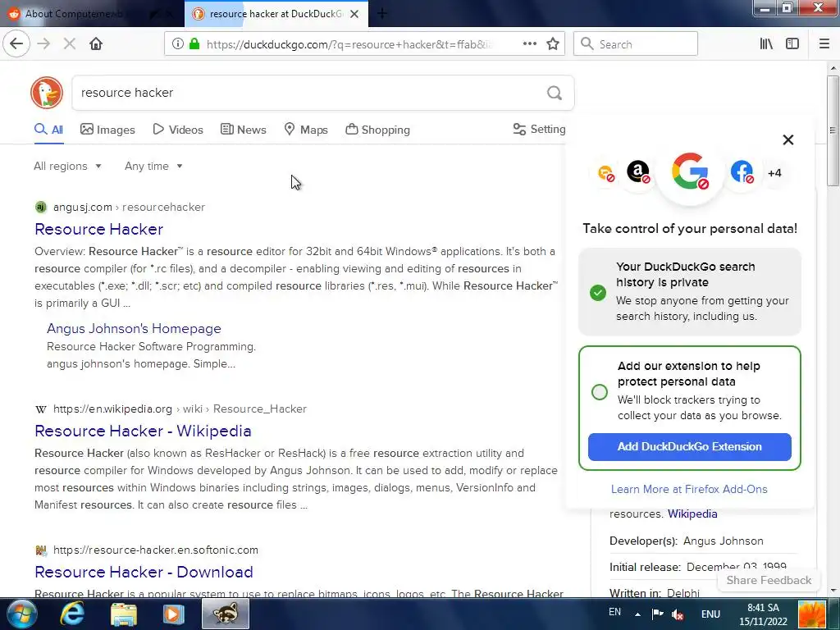Open Action Center flag icon in tray

pos(657,614)
